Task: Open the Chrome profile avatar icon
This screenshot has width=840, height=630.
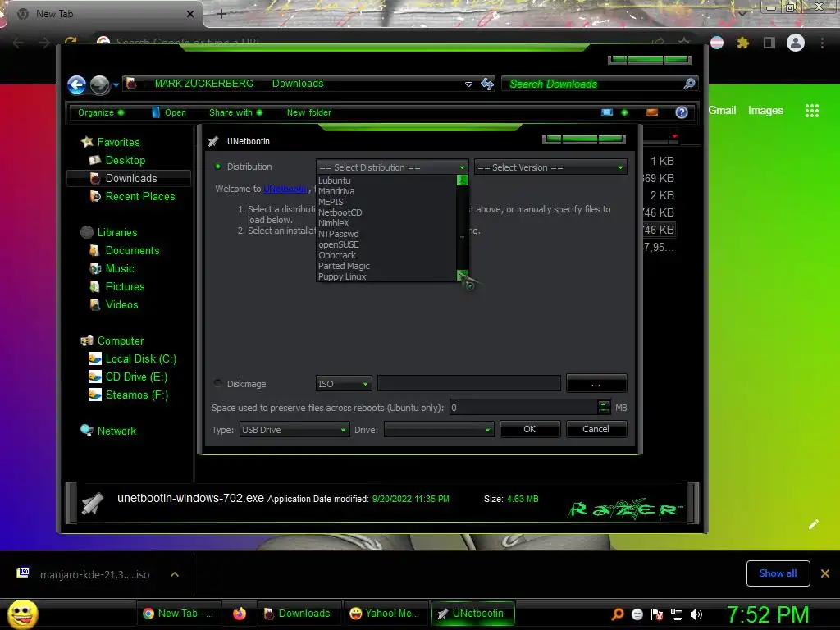Action: pos(796,43)
